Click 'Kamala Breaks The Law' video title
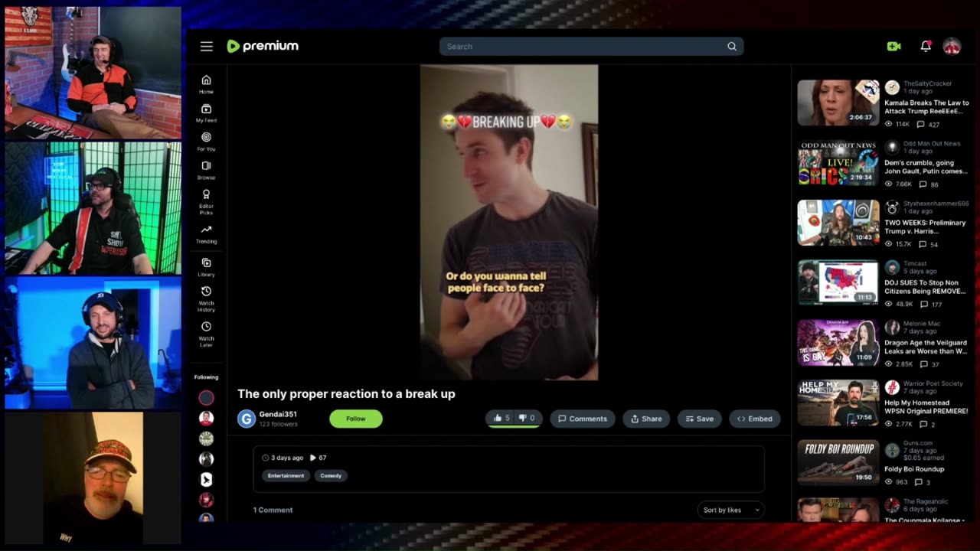The width and height of the screenshot is (980, 551). (926, 106)
